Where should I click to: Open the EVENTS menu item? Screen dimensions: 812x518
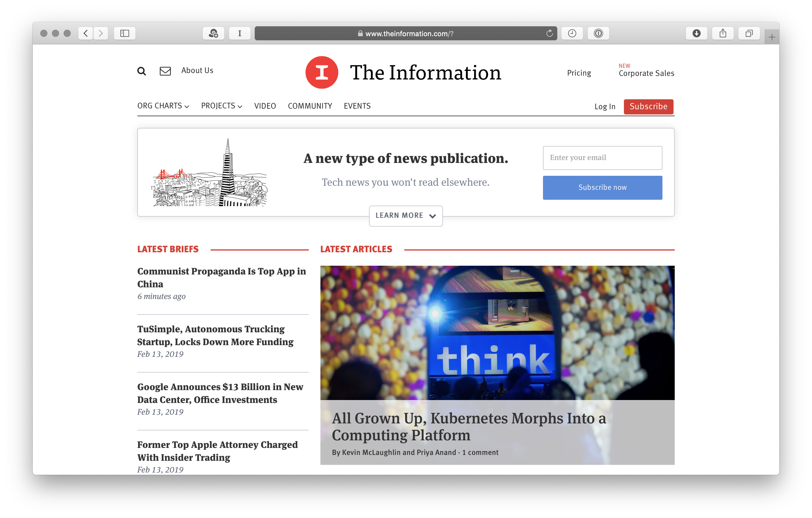pyautogui.click(x=357, y=106)
